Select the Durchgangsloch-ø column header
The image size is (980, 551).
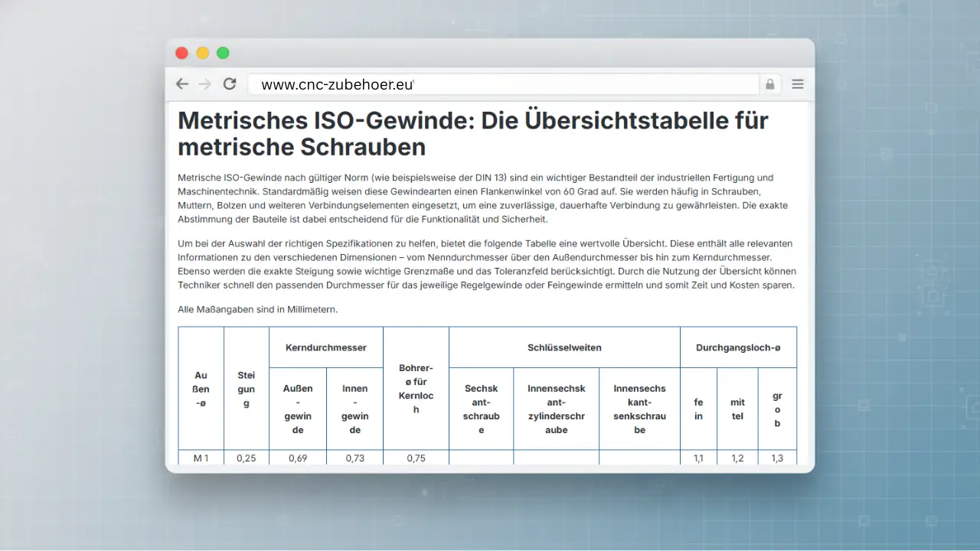click(x=738, y=347)
